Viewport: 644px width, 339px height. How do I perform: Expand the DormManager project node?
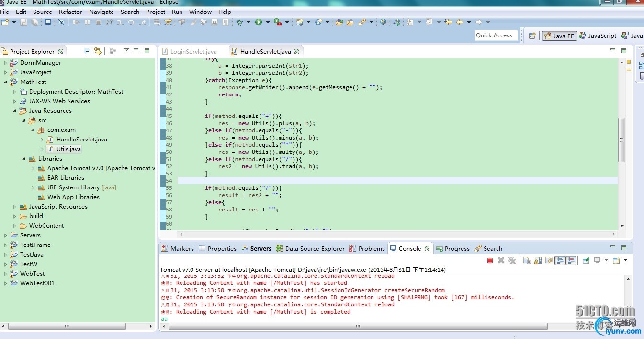[x=6, y=63]
